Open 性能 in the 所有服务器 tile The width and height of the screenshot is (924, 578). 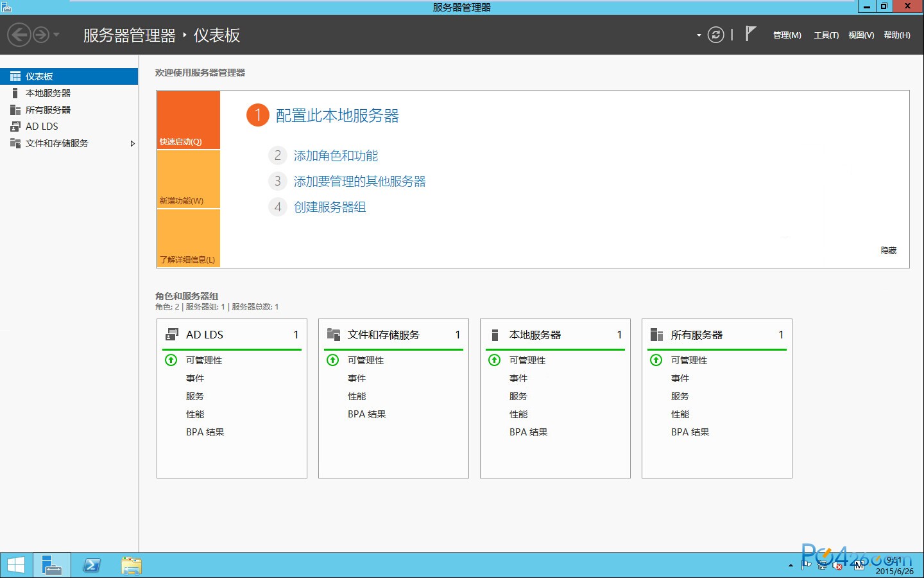click(680, 414)
